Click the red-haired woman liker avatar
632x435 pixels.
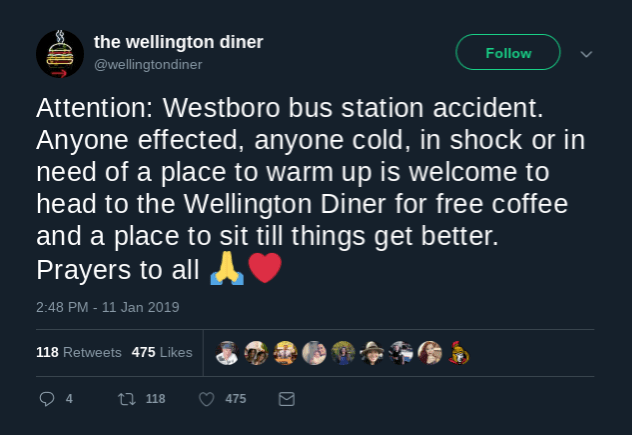[431, 352]
